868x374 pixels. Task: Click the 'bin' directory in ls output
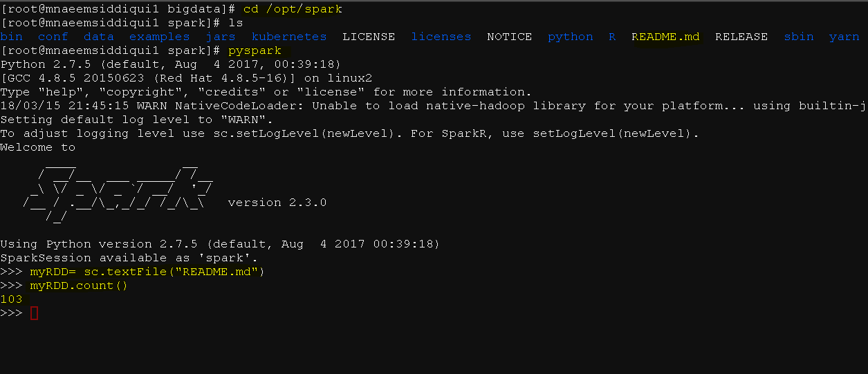tap(12, 37)
